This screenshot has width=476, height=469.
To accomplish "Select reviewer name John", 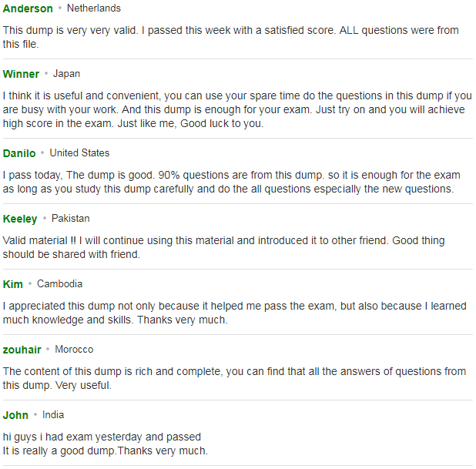I will click(x=15, y=415).
